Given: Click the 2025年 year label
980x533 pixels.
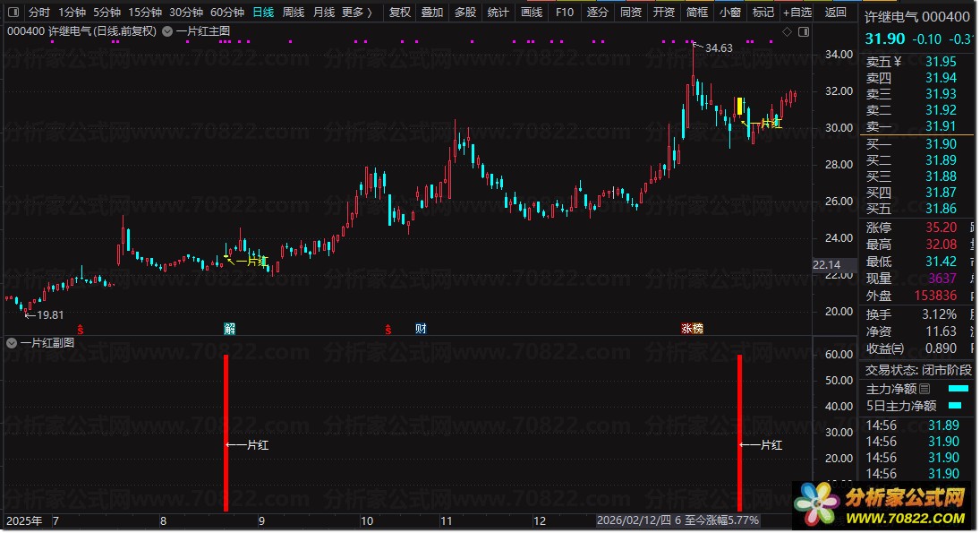Looking at the screenshot, I should [x=24, y=521].
